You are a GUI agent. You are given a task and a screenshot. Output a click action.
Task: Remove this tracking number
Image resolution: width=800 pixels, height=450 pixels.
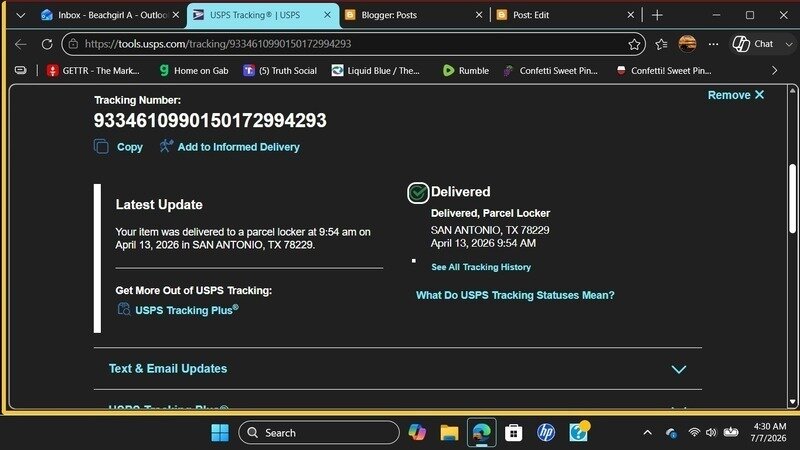point(736,95)
